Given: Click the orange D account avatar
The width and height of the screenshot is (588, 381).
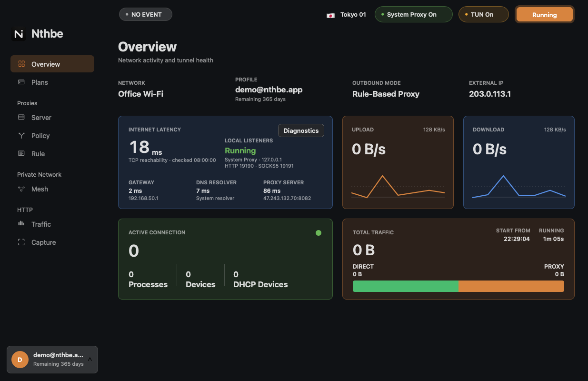Looking at the screenshot, I should coord(20,360).
